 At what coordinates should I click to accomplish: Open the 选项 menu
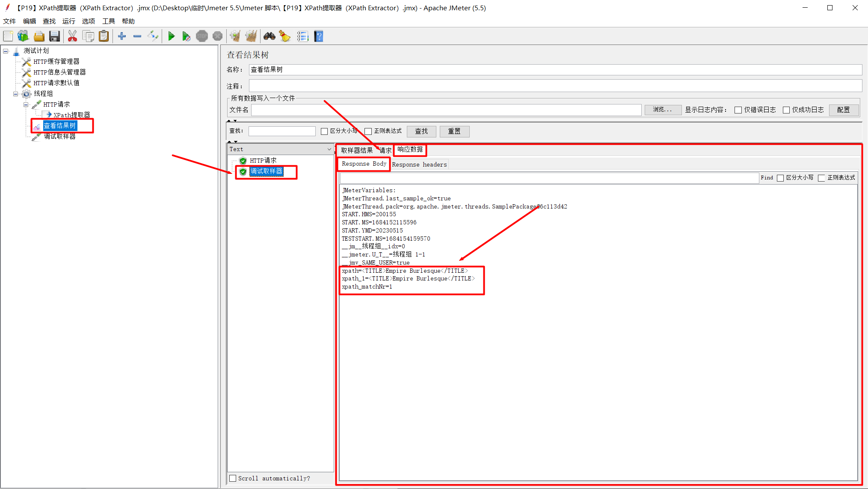coord(89,21)
